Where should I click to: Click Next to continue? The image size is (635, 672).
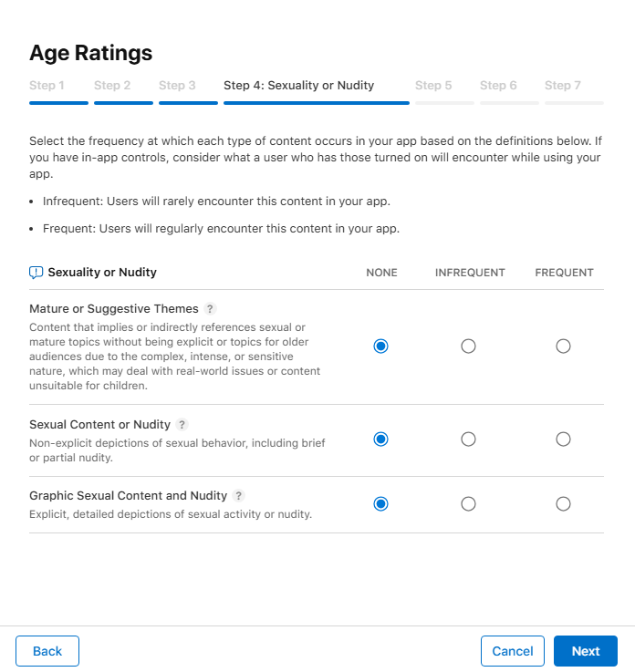click(x=585, y=651)
